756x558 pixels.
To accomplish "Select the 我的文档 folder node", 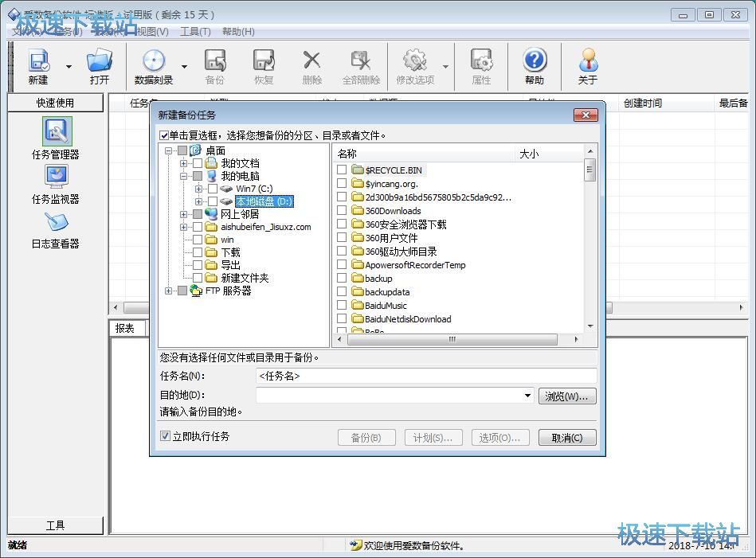I will (x=240, y=163).
